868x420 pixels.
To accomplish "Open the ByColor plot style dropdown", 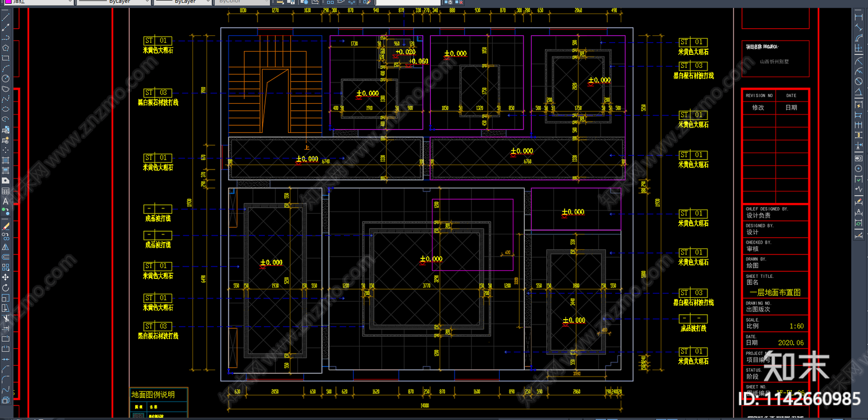I will [x=241, y=2].
